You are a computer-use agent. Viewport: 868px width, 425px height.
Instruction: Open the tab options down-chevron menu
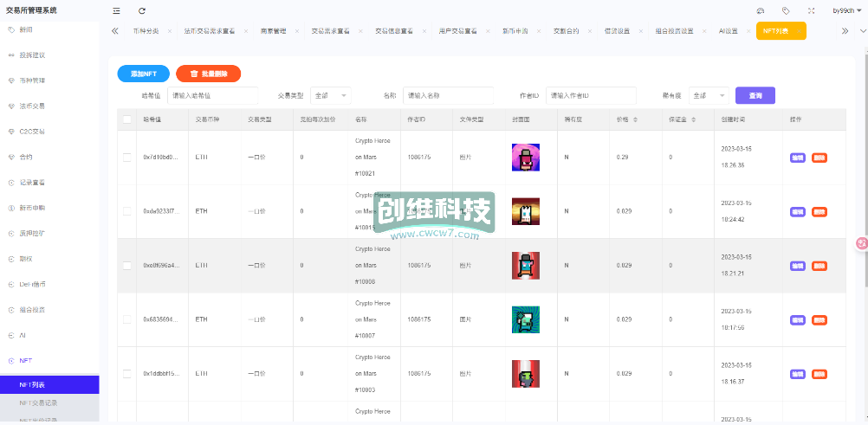pyautogui.click(x=861, y=31)
